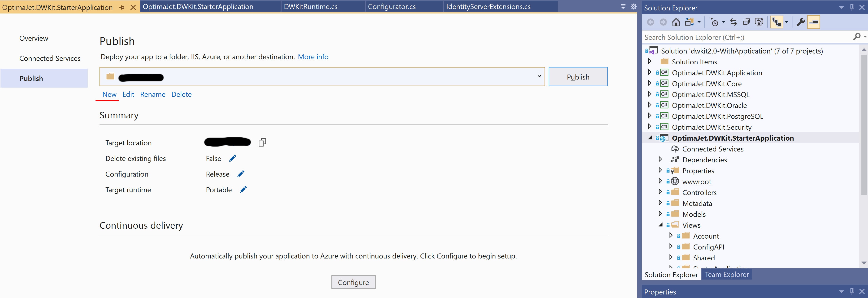Open the document tabs overflow dropdown
The height and width of the screenshot is (298, 868).
click(623, 6)
